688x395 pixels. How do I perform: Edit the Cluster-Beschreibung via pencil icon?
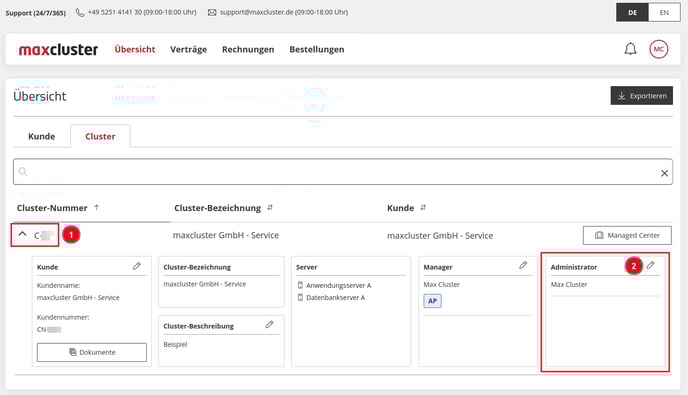pyautogui.click(x=269, y=324)
